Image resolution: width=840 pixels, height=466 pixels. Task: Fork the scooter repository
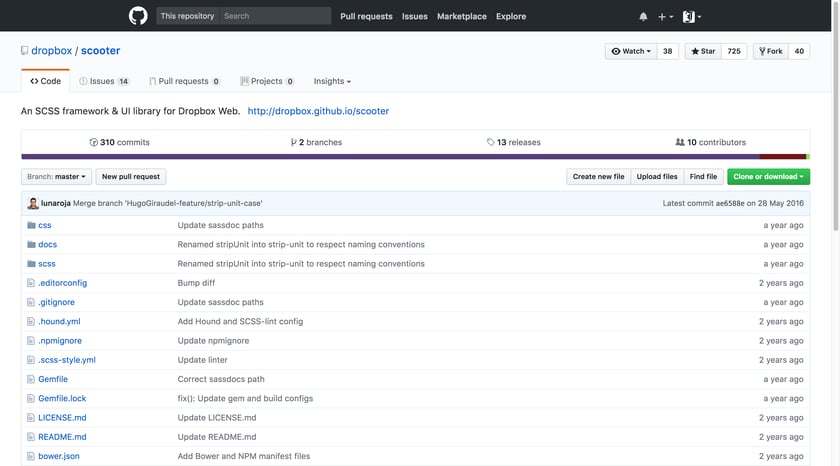[770, 51]
